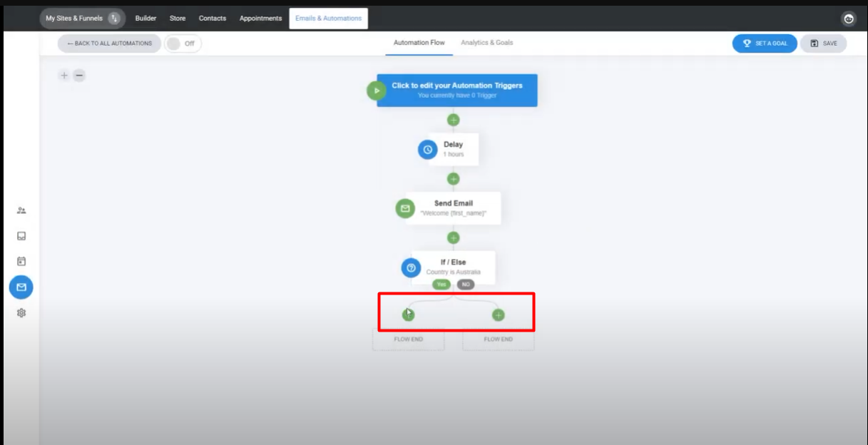This screenshot has height=445, width=868.
Task: Click the Set a Goal button
Action: 765,44
